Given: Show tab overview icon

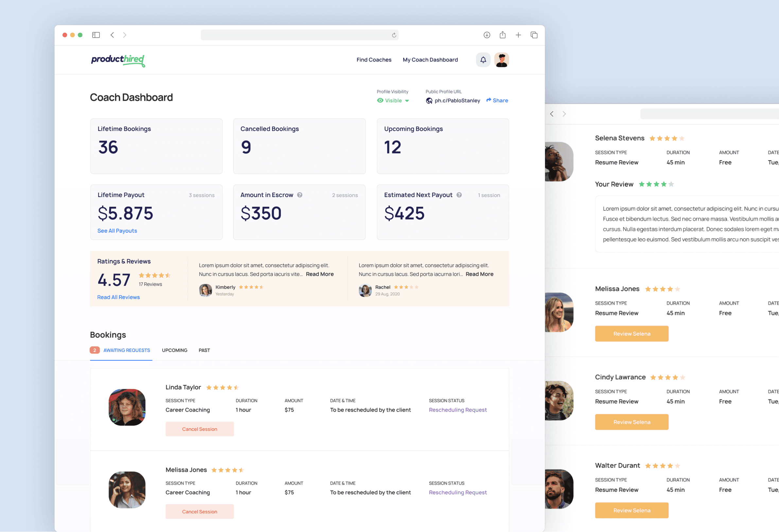Looking at the screenshot, I should (x=534, y=35).
